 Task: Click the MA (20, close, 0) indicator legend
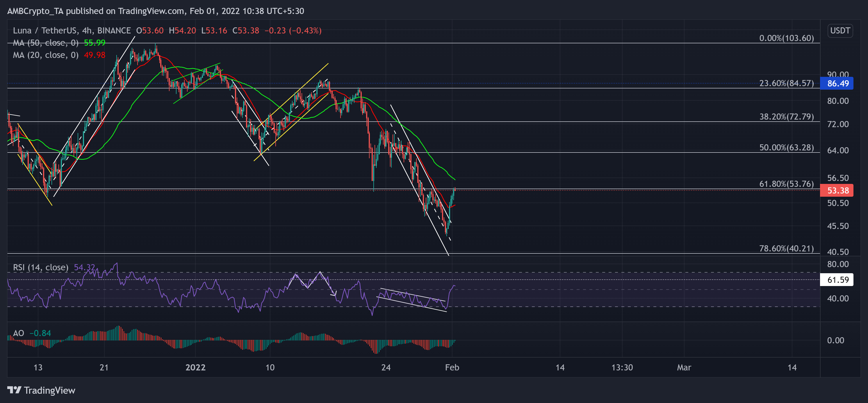46,55
